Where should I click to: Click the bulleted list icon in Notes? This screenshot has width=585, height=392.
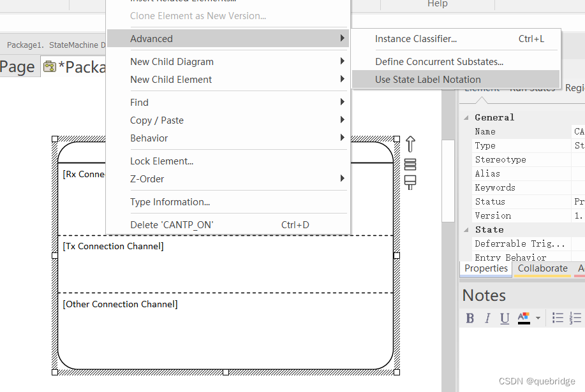coord(558,318)
